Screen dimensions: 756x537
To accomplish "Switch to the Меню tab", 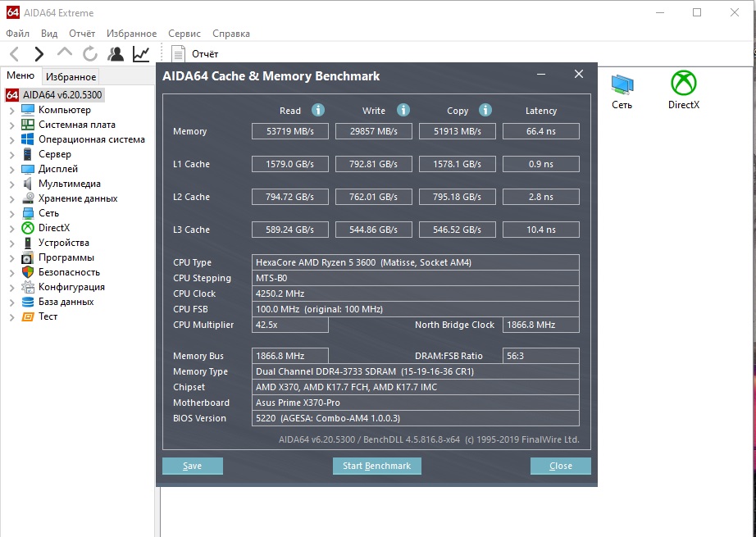I will point(20,75).
